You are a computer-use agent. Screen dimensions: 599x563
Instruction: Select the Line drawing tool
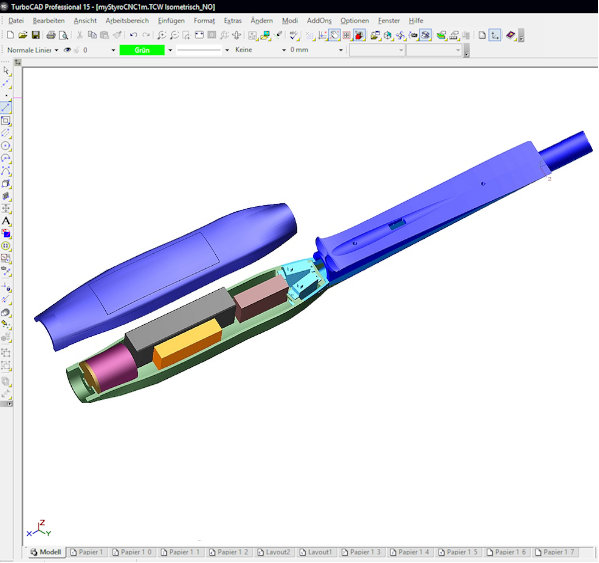(6, 107)
